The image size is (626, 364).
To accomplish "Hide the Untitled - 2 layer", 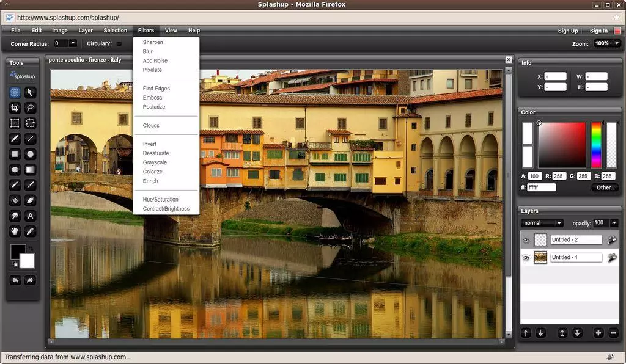I will pyautogui.click(x=526, y=240).
